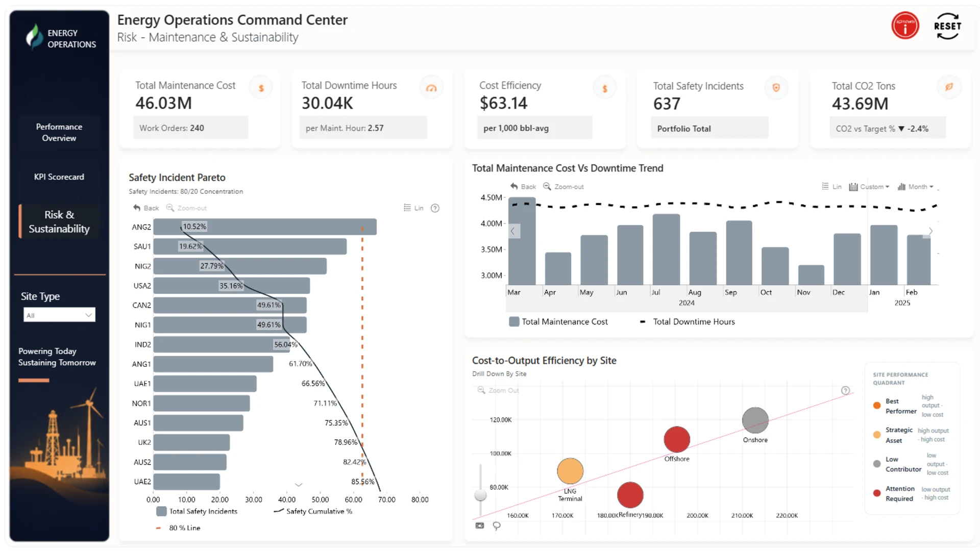Click Zoom-out on Maintenance Cost trend chart
This screenshot has height=551, width=980.
coord(563,187)
